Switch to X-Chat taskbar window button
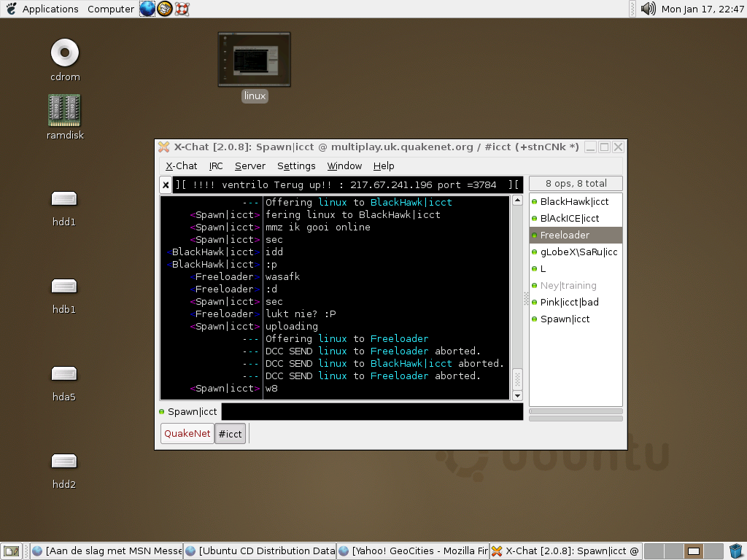This screenshot has height=560, width=747. [x=566, y=551]
